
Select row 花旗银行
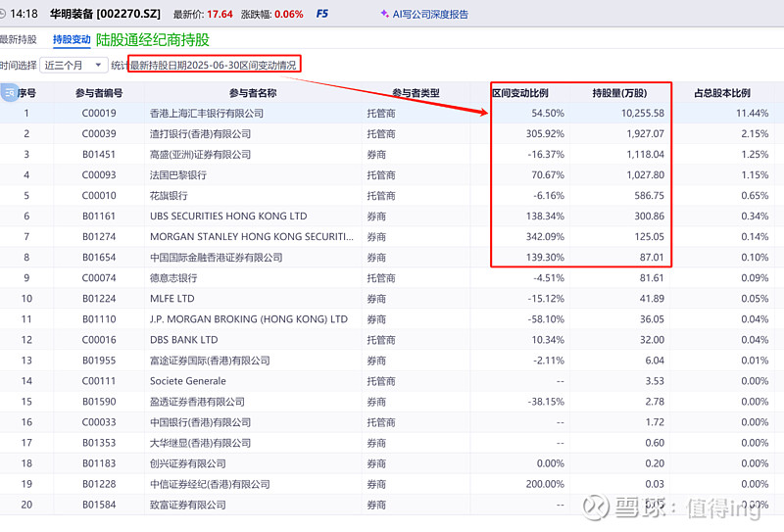pos(392,196)
